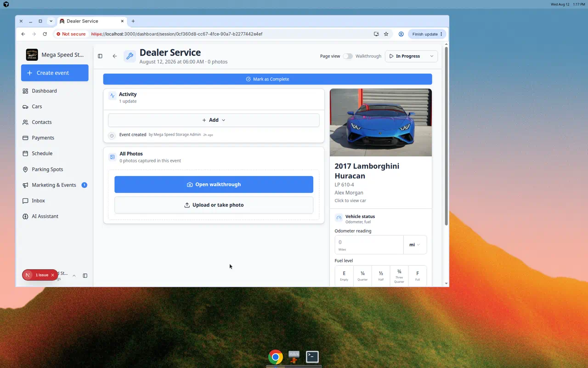588x368 pixels.
Task: Collapse sidebar using the panel icon in the header
Action: pos(100,56)
